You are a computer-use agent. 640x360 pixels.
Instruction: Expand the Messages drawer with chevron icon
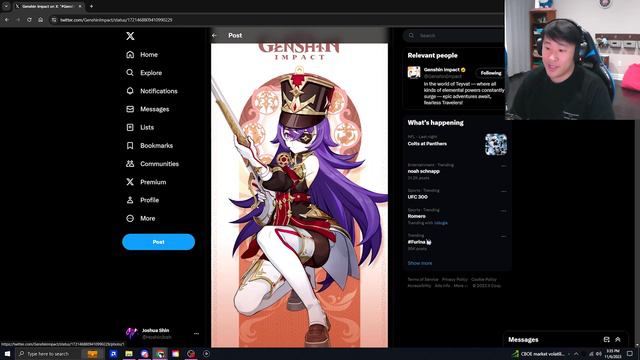point(618,340)
